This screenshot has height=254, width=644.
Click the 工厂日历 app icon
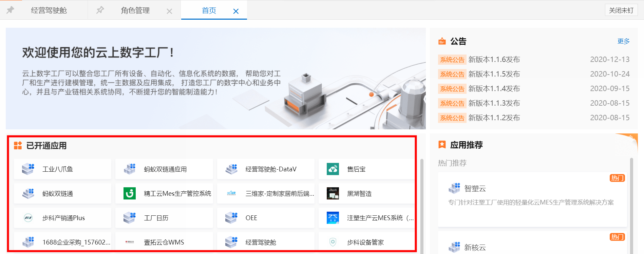[x=130, y=218]
